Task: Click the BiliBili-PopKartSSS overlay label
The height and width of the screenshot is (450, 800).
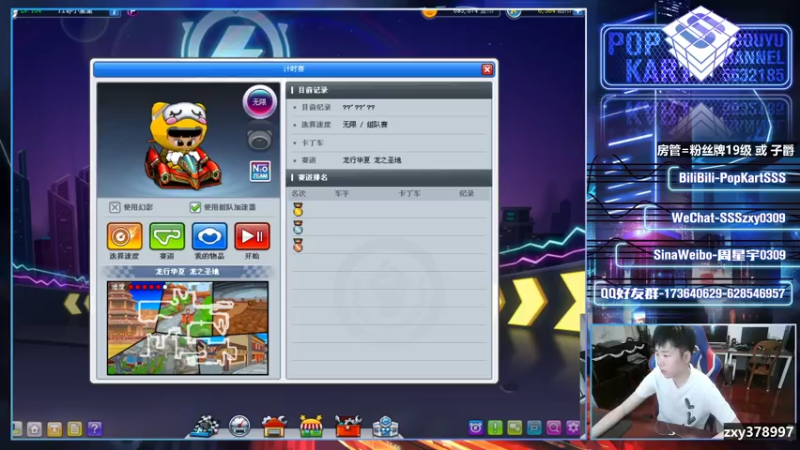Action: coord(732,178)
